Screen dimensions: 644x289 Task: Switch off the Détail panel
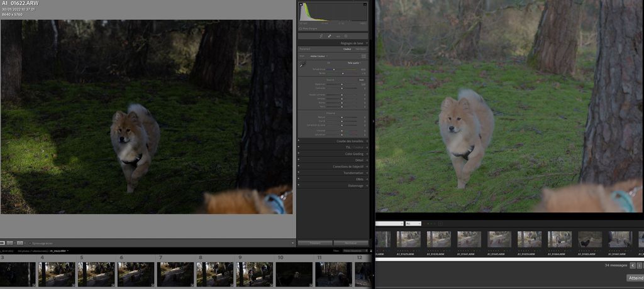(299, 160)
